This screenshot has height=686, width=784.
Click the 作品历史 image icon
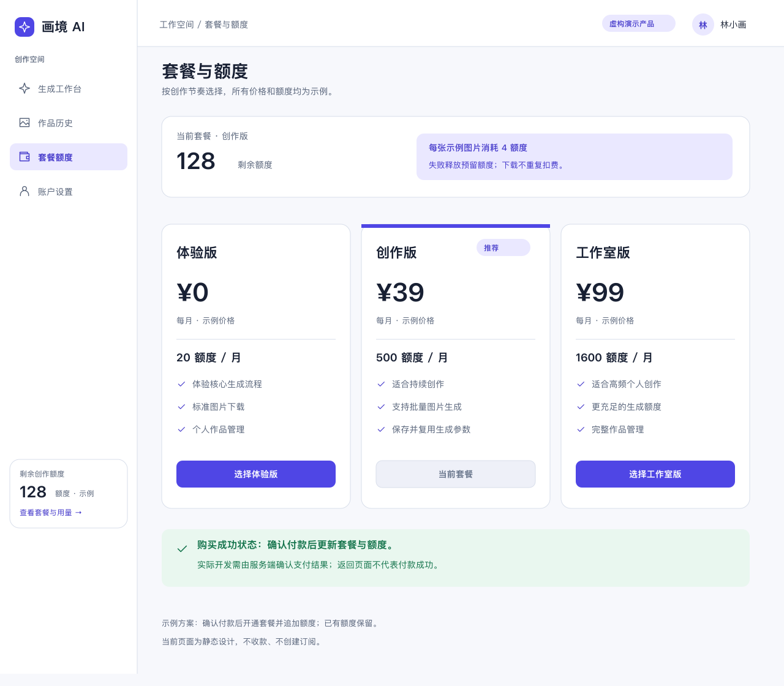pos(24,123)
